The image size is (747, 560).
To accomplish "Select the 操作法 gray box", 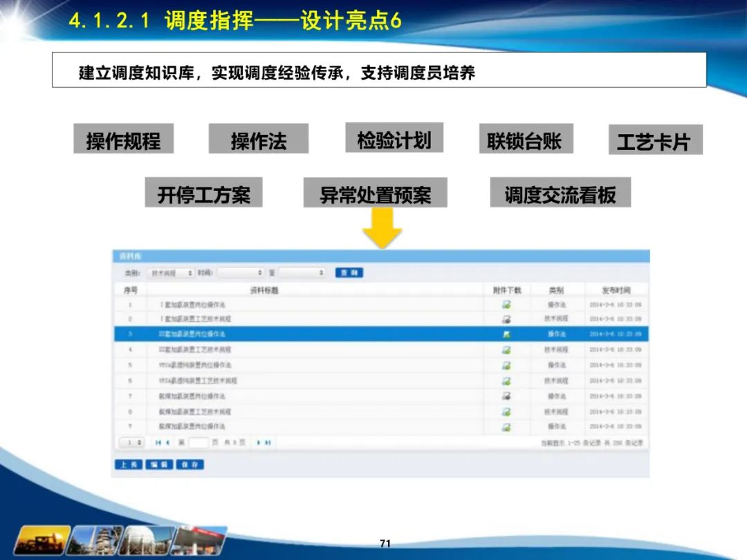I will 259,138.
